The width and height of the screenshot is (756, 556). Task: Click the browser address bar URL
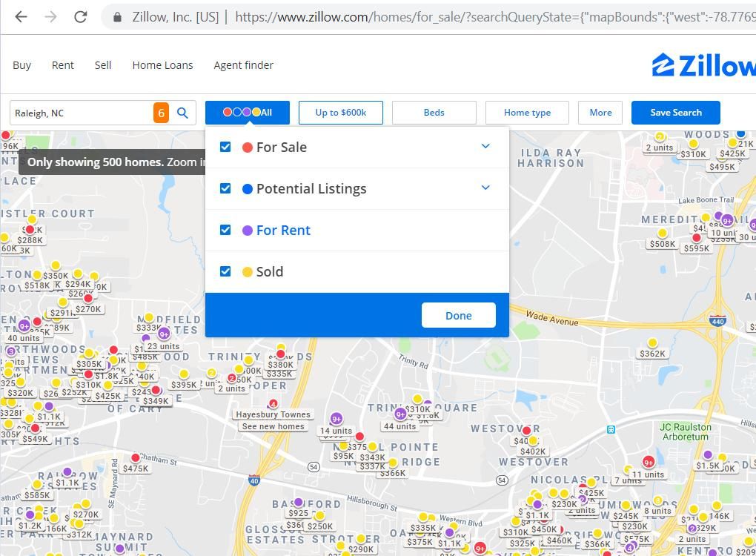click(495, 17)
